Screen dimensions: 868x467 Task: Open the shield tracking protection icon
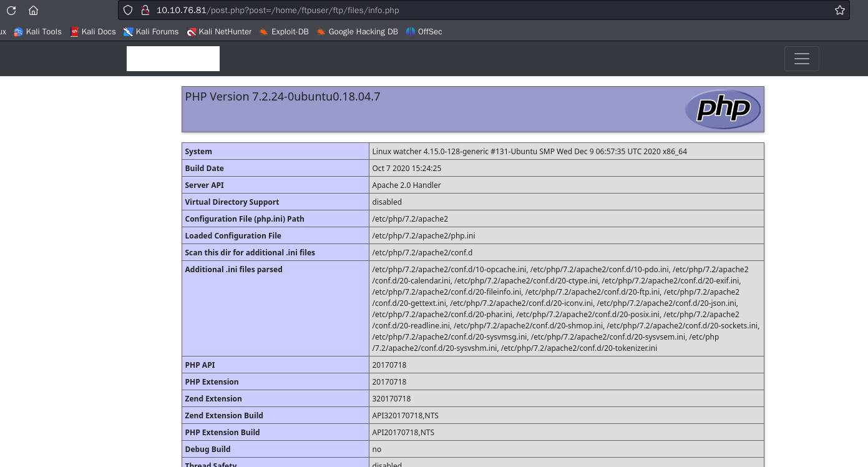[128, 10]
